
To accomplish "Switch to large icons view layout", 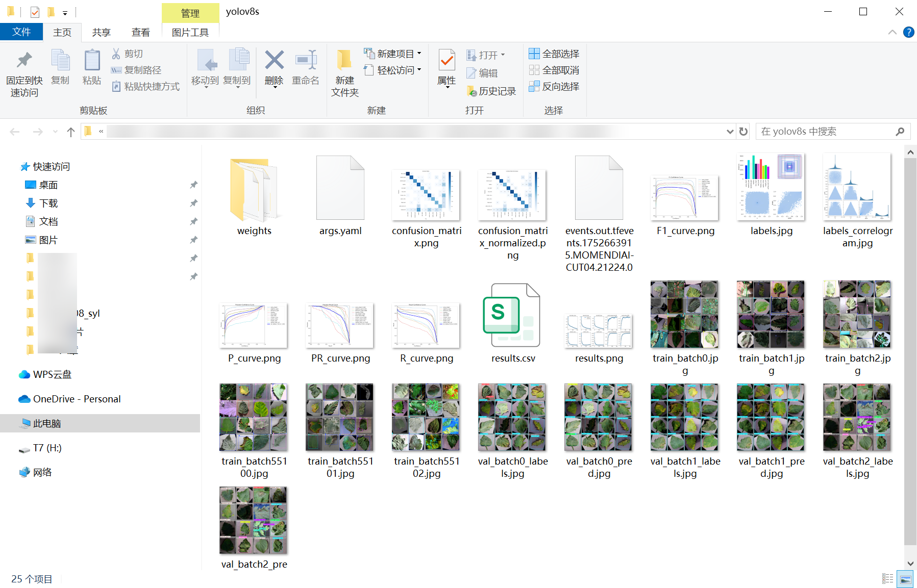I will point(906,579).
